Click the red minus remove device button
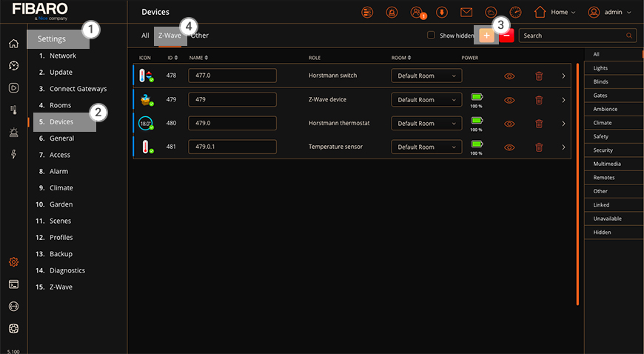The image size is (644, 354). click(x=507, y=36)
